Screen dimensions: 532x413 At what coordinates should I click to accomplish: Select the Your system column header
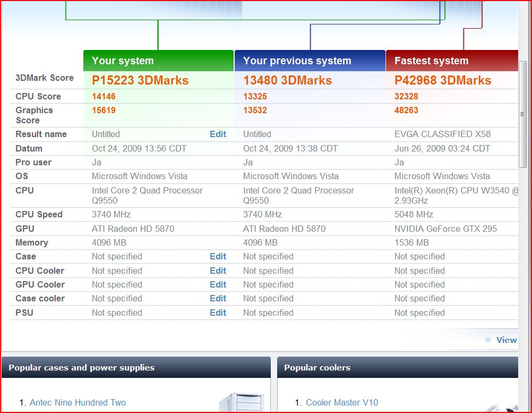point(158,61)
